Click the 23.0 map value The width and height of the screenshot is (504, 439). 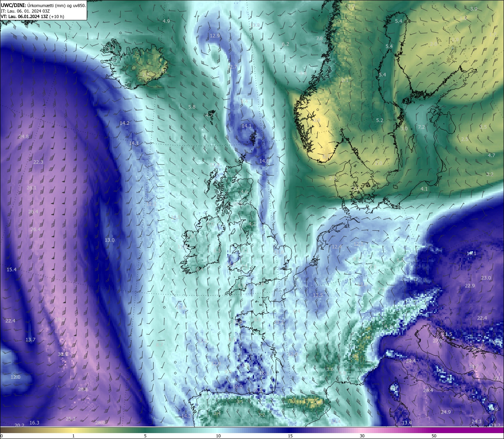pyautogui.click(x=486, y=278)
